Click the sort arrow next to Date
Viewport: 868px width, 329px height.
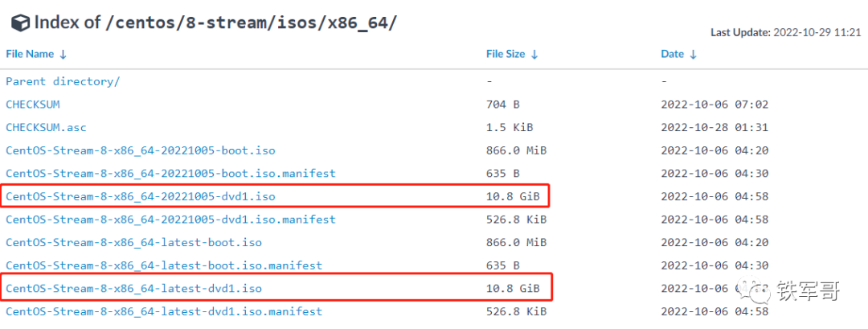(694, 55)
